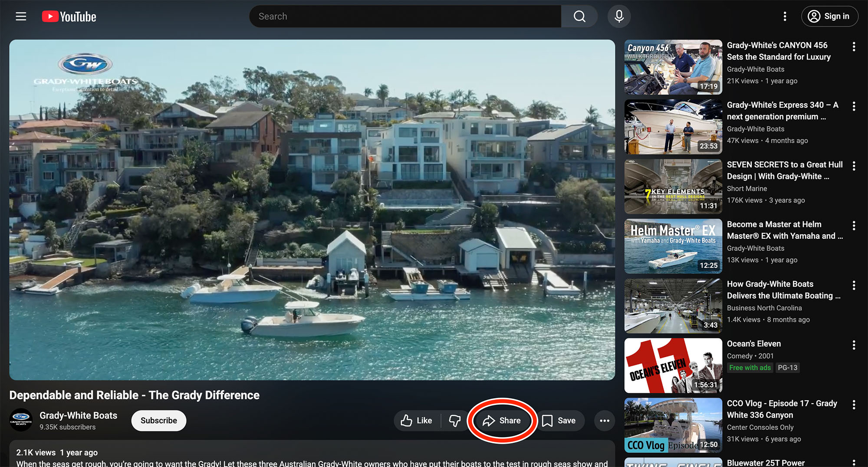This screenshot has height=467, width=868.
Task: Save the video to a playlist
Action: point(559,421)
